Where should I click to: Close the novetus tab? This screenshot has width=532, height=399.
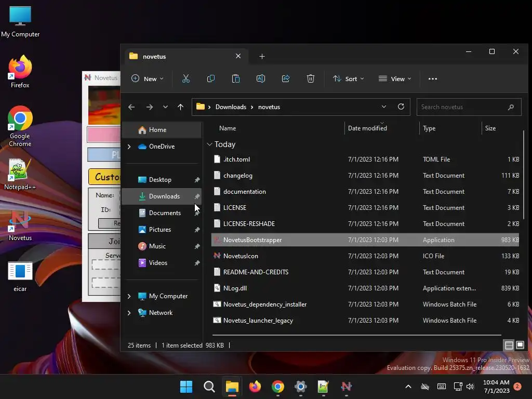[x=238, y=56]
